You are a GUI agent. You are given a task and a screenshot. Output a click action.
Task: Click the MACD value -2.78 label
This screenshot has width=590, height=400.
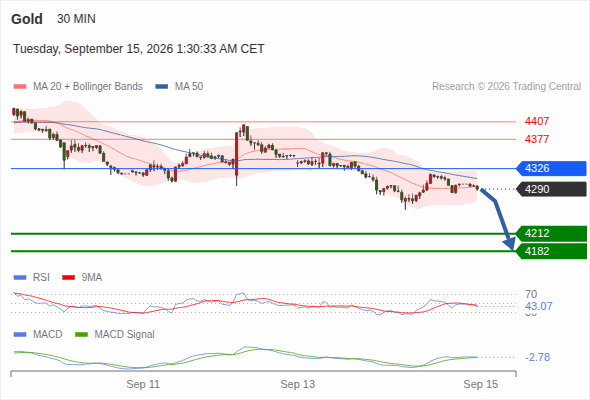538,357
